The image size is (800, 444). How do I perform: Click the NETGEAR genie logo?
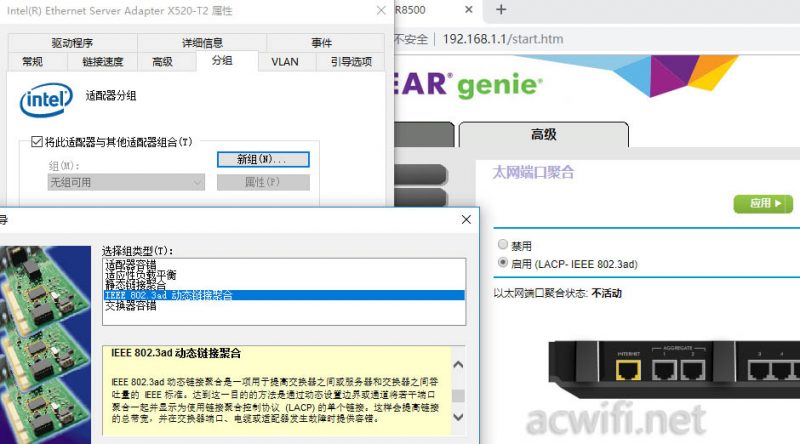click(x=478, y=84)
